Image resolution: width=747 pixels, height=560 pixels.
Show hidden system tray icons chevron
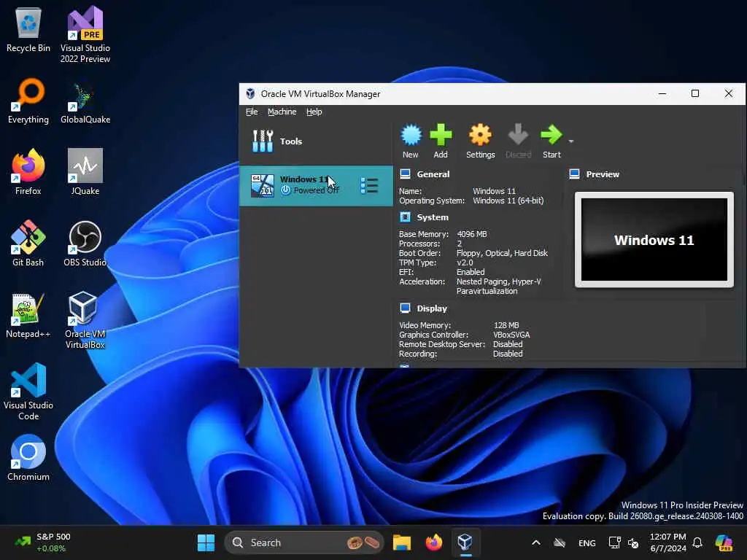[536, 542]
